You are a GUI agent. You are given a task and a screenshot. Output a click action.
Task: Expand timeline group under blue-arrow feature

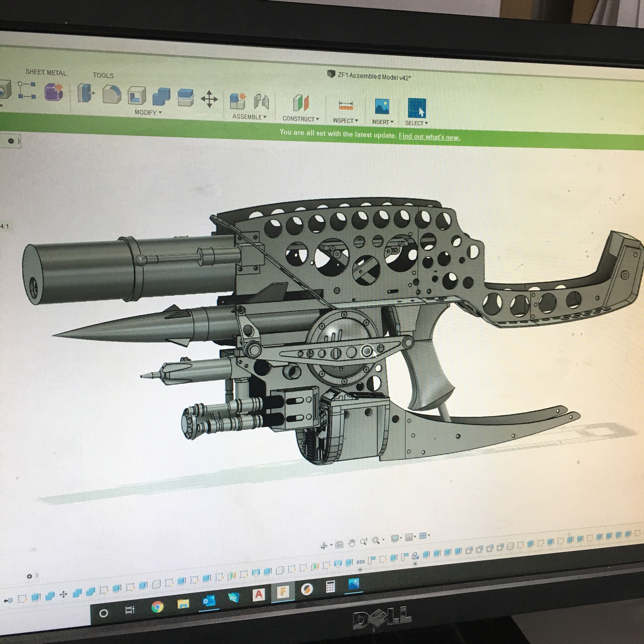[x=415, y=564]
